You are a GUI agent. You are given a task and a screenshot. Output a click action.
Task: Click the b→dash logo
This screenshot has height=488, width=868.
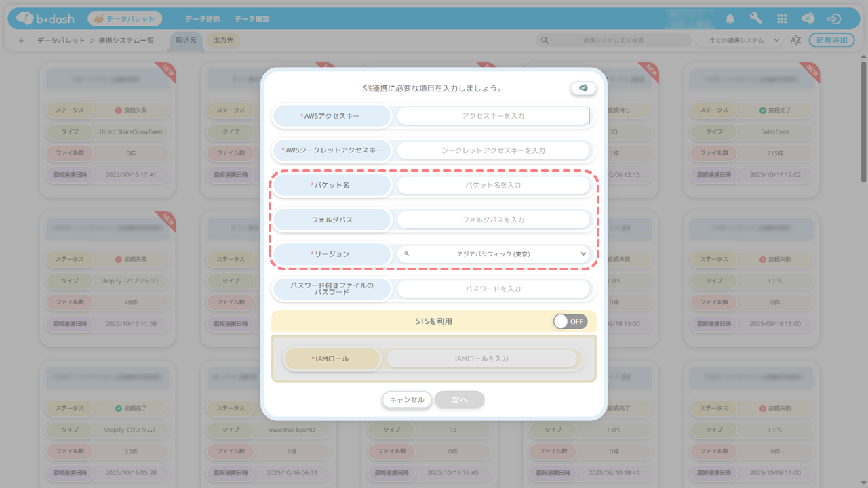click(45, 19)
